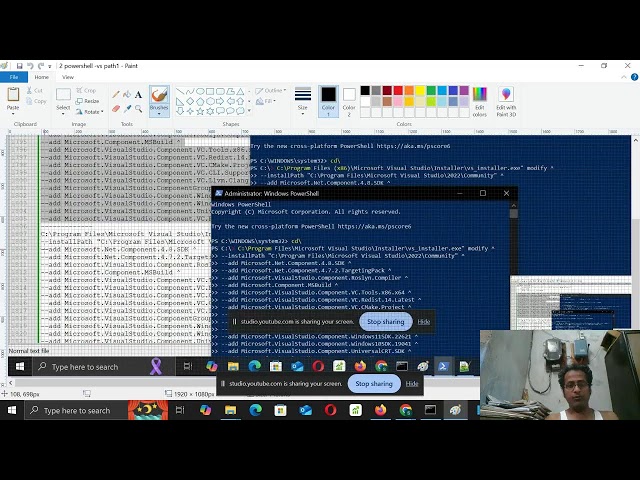Open the Resize dialog
Image resolution: width=640 pixels, height=480 pixels.
[x=87, y=101]
